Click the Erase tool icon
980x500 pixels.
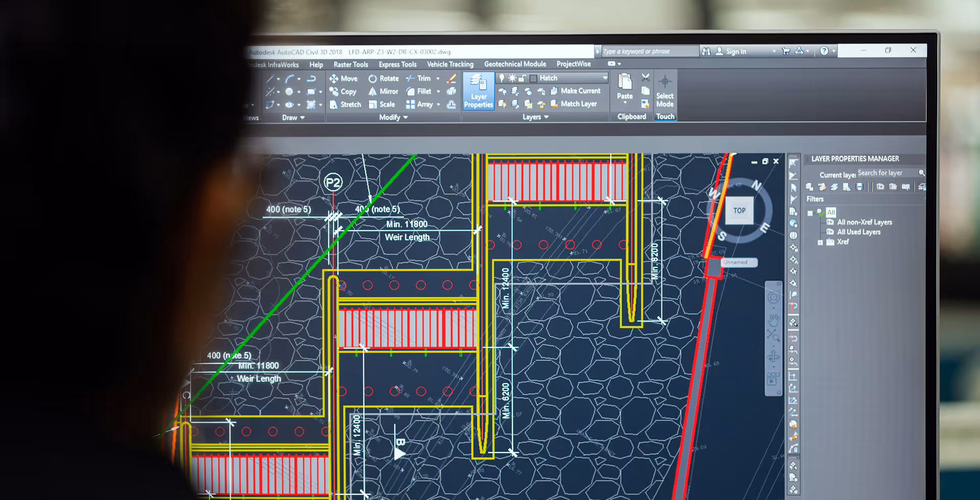(451, 79)
